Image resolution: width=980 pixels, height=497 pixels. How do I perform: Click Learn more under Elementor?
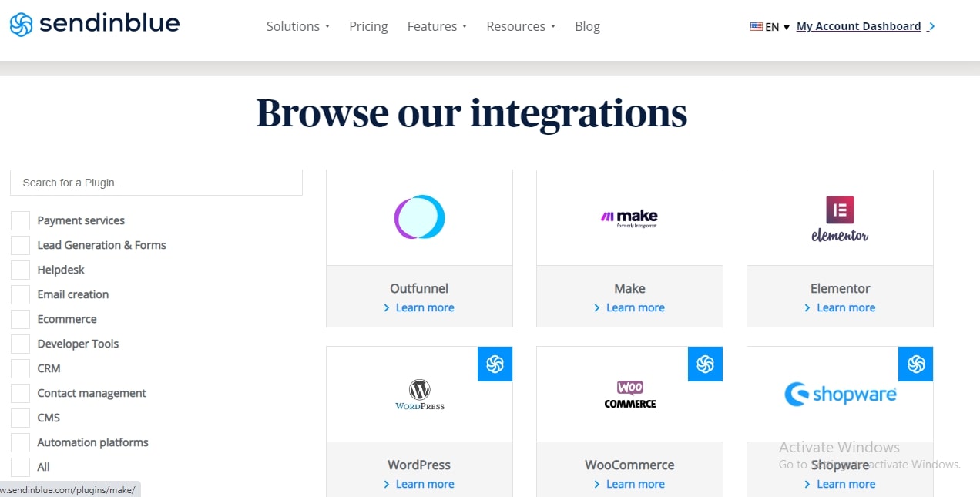840,307
